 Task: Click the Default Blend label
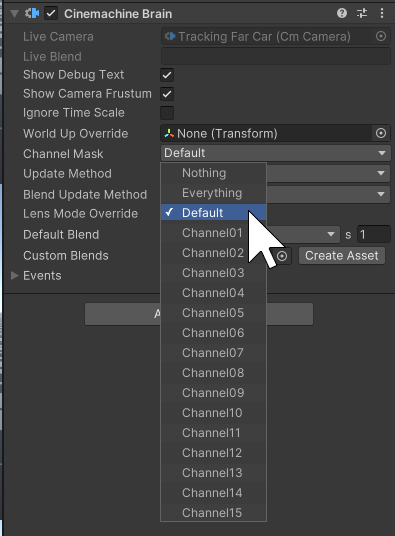[61, 235]
